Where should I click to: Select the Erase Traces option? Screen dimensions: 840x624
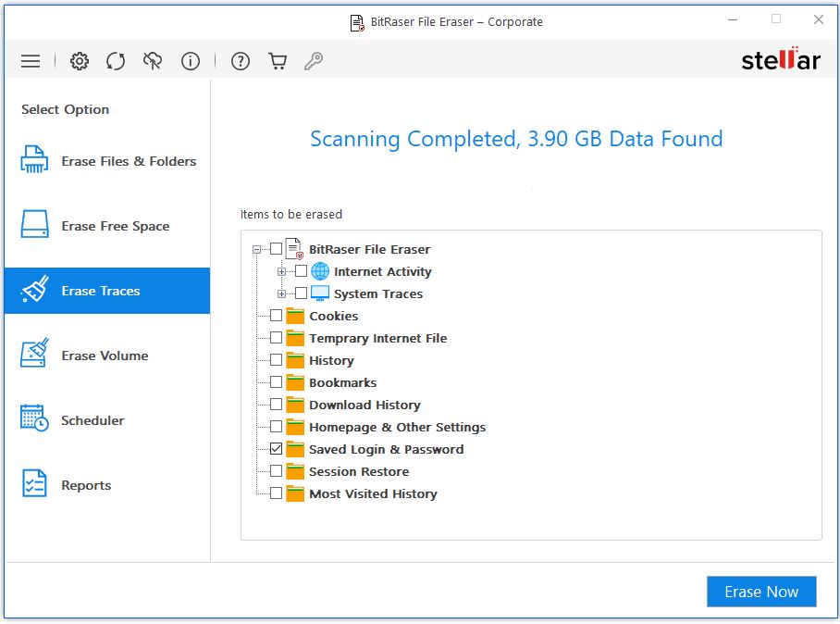pyautogui.click(x=107, y=291)
